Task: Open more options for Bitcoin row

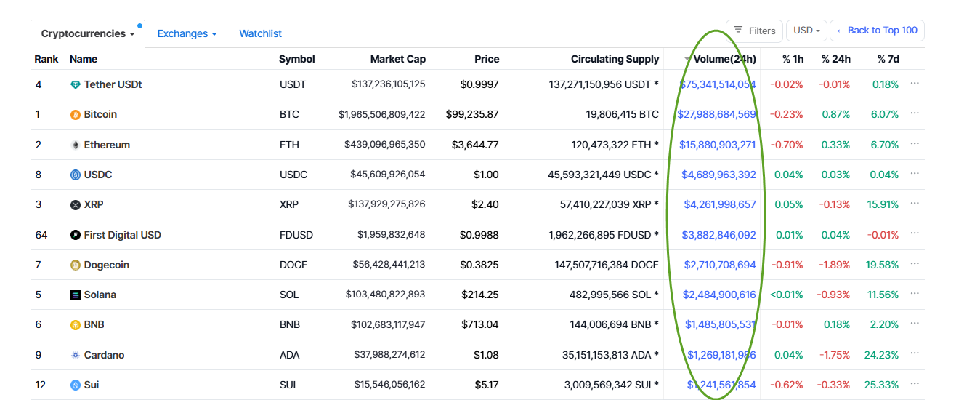Action: pos(915,113)
